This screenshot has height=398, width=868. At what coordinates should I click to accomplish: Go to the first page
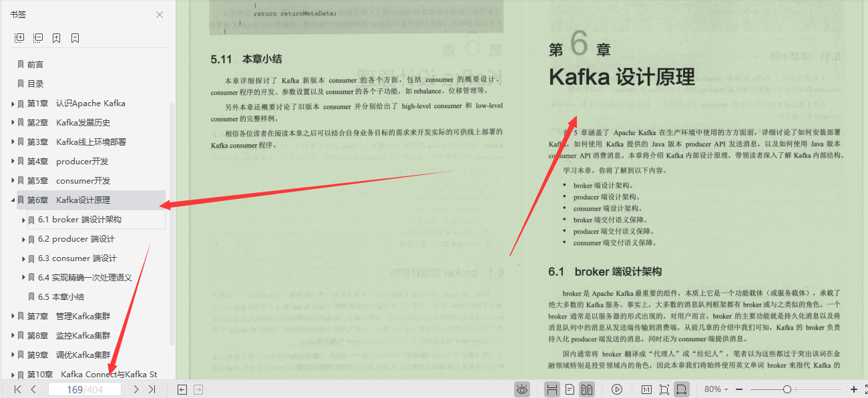(18, 389)
